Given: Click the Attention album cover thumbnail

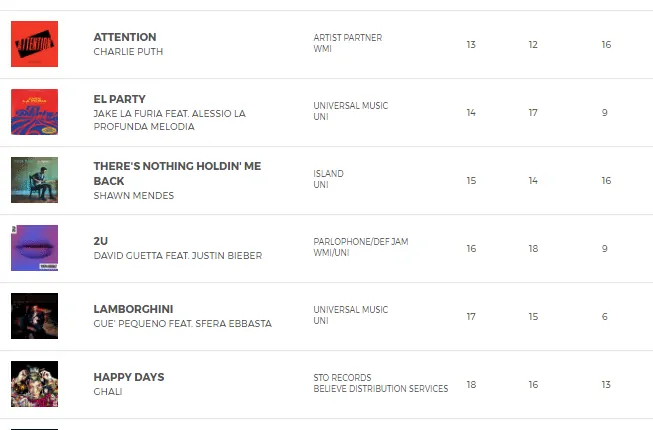Looking at the screenshot, I should (34, 44).
